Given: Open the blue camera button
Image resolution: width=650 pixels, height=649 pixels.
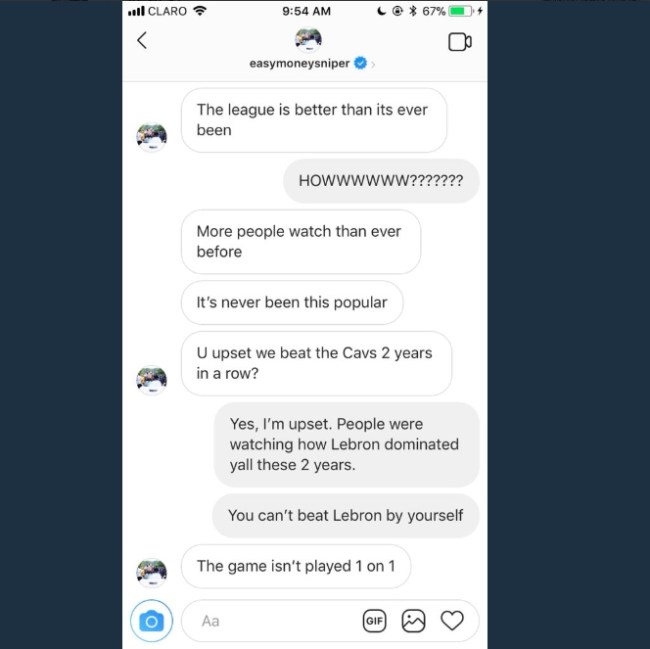Looking at the screenshot, I should [151, 620].
